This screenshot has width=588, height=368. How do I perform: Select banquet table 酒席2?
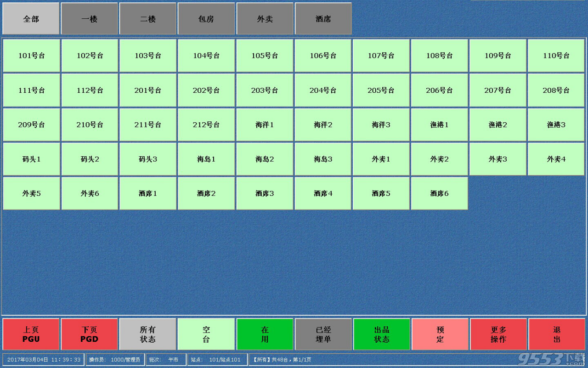[x=206, y=193]
